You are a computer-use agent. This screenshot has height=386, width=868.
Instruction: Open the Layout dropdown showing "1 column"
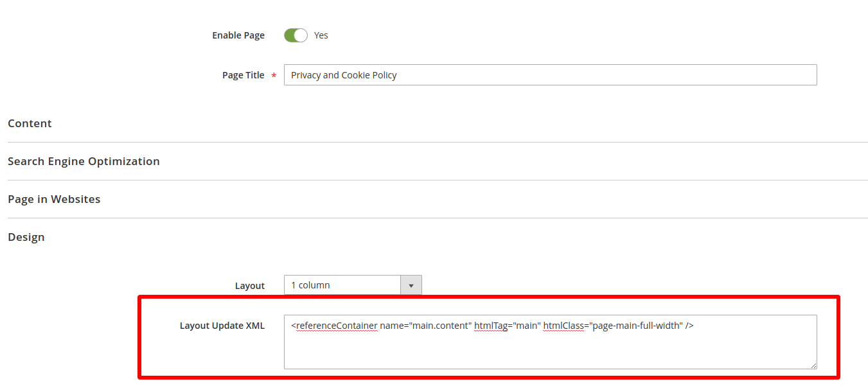[x=342, y=285]
